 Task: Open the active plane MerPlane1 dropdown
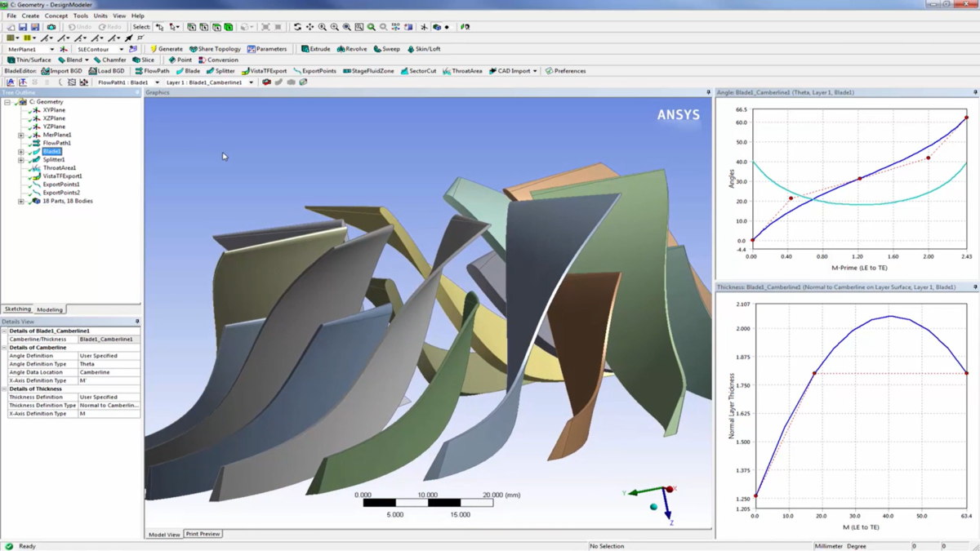pos(51,49)
